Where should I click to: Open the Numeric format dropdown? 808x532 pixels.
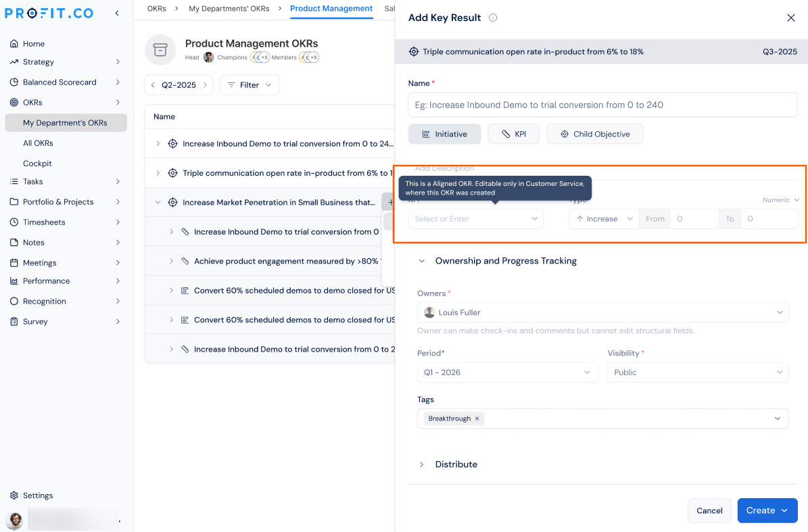781,200
